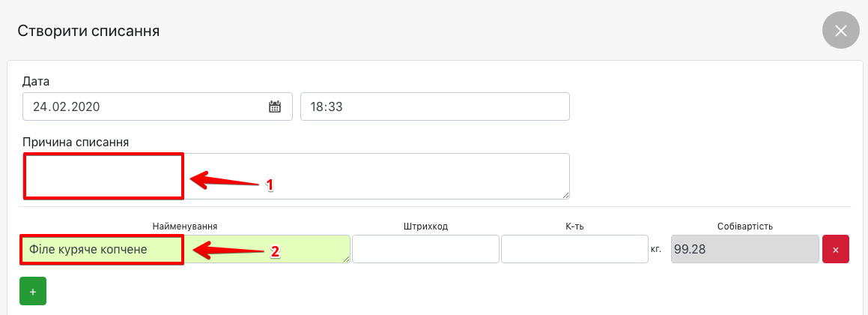This screenshot has height=315, width=868.
Task: Click the "кг." unit label
Action: [x=656, y=249]
